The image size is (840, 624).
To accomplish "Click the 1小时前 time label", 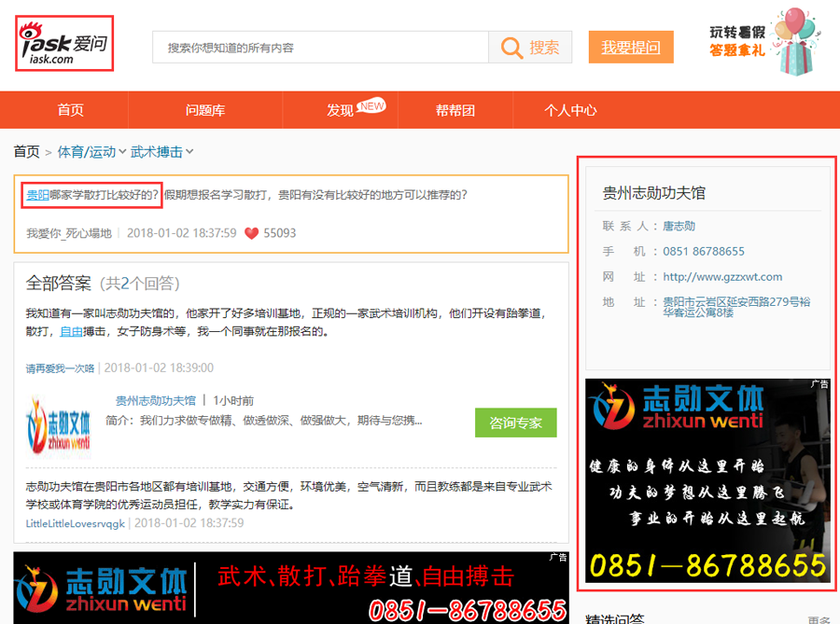I will (233, 401).
